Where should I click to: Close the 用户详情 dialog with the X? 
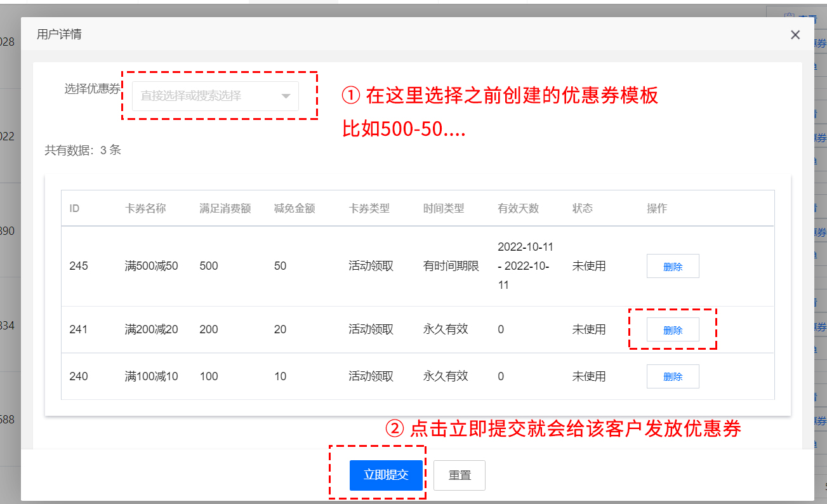[x=795, y=35]
